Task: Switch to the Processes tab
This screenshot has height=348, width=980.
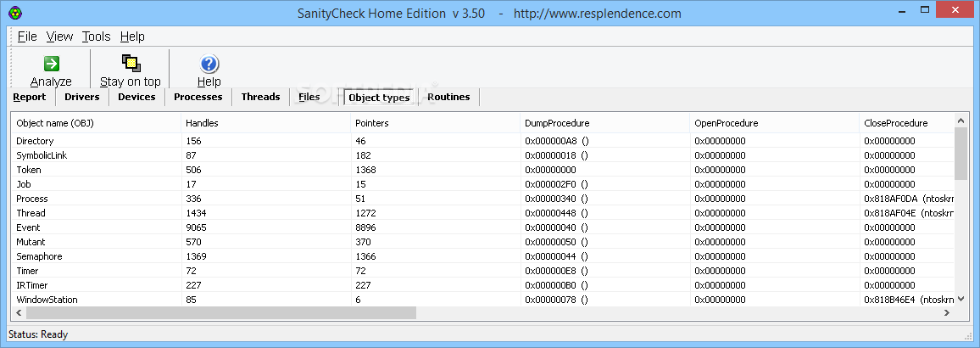Action: pyautogui.click(x=198, y=97)
